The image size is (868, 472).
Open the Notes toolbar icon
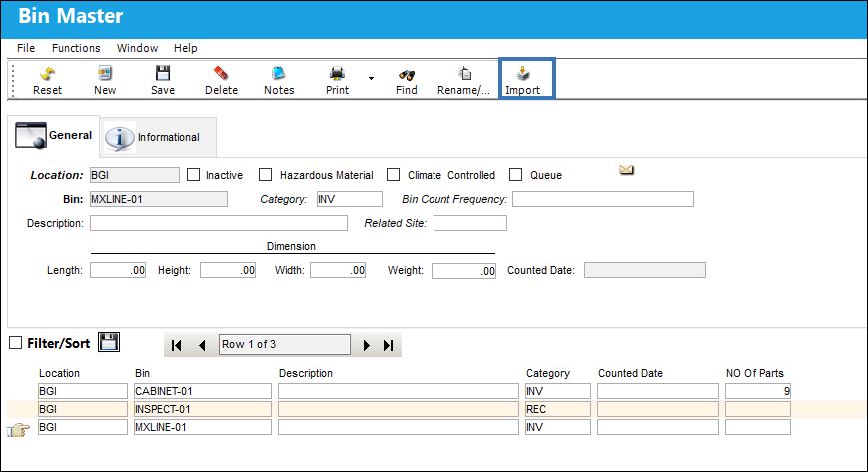tap(279, 73)
